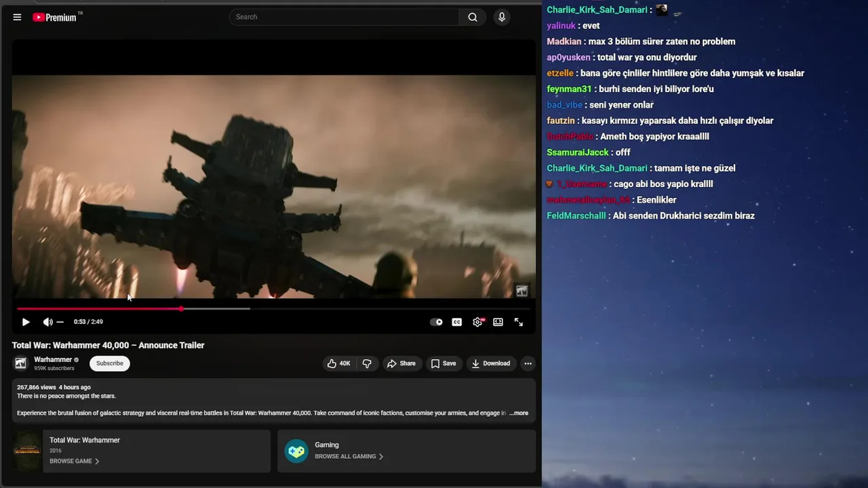Select chat username etzelle
The image size is (868, 488).
click(560, 73)
